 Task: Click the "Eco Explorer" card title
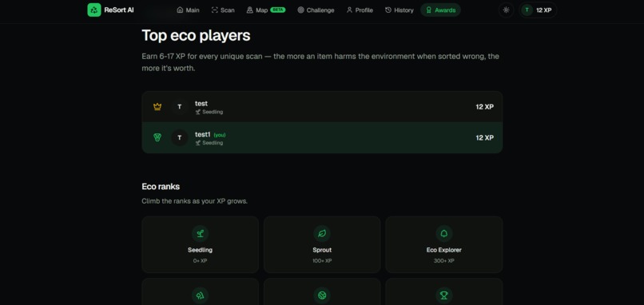444,250
